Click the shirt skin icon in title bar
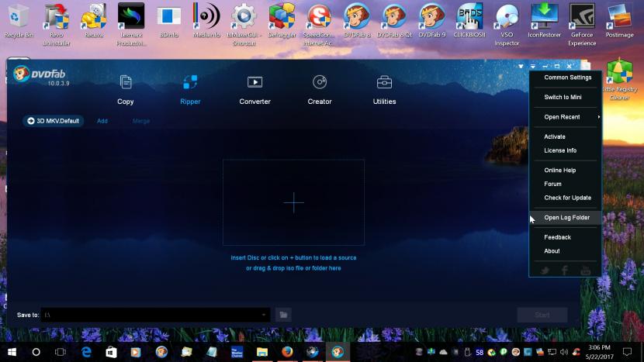644x362 pixels. (521, 66)
